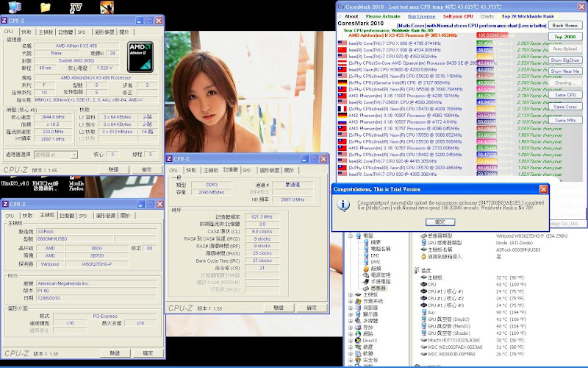Click the info icon in the Congratulations dialog
Viewport: 588px width, 368px height.
343,205
